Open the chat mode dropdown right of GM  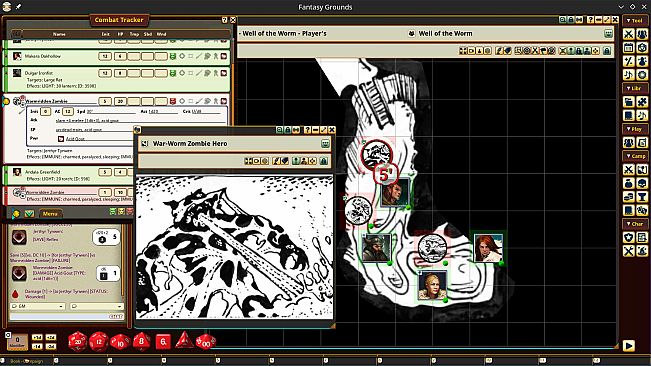pos(96,306)
